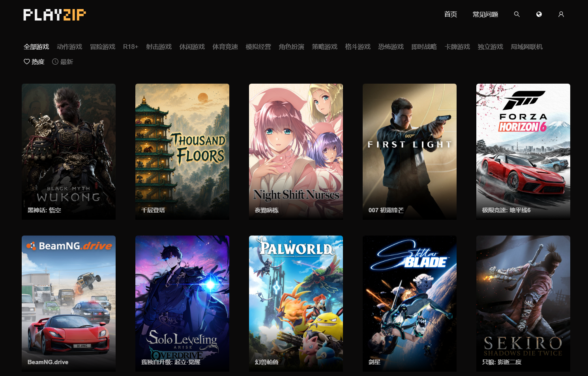Open the Night Shift Nurses game cover
The width and height of the screenshot is (588, 376).
tap(296, 152)
